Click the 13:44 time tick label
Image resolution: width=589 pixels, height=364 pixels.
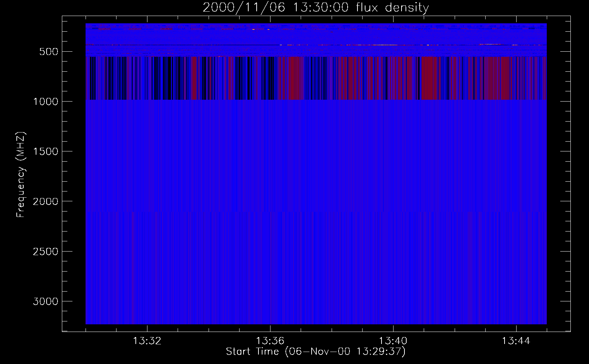(516, 341)
